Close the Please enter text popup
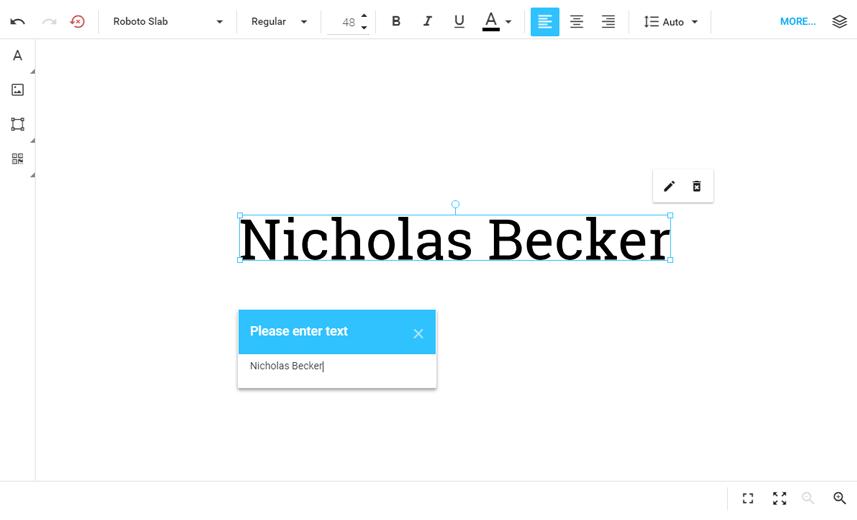The image size is (857, 520). click(x=418, y=334)
